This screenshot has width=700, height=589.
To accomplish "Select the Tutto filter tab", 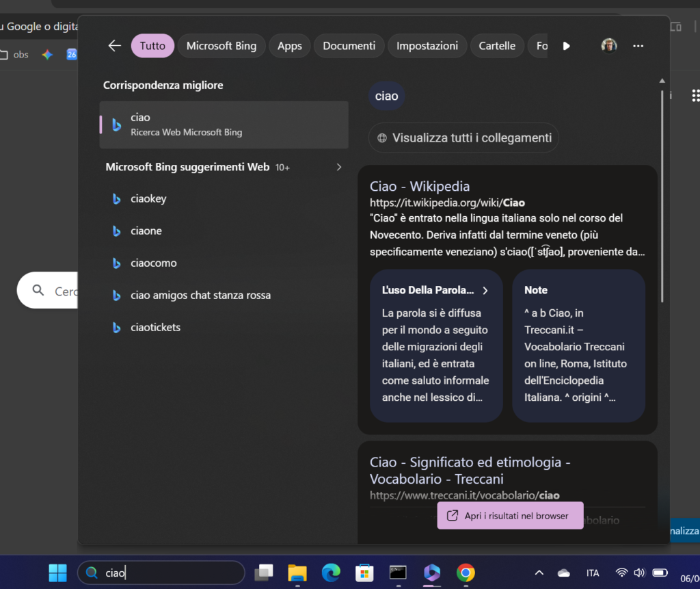I will pos(152,46).
